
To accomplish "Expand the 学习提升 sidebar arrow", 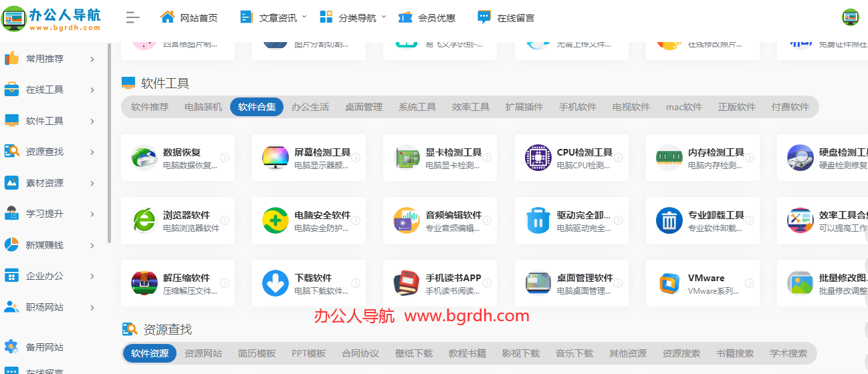I will click(92, 214).
